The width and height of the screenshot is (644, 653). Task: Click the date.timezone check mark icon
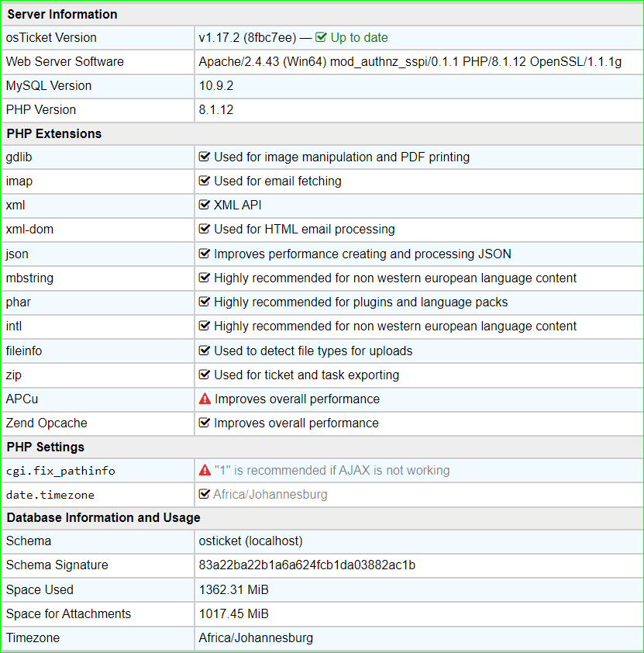coord(205,494)
